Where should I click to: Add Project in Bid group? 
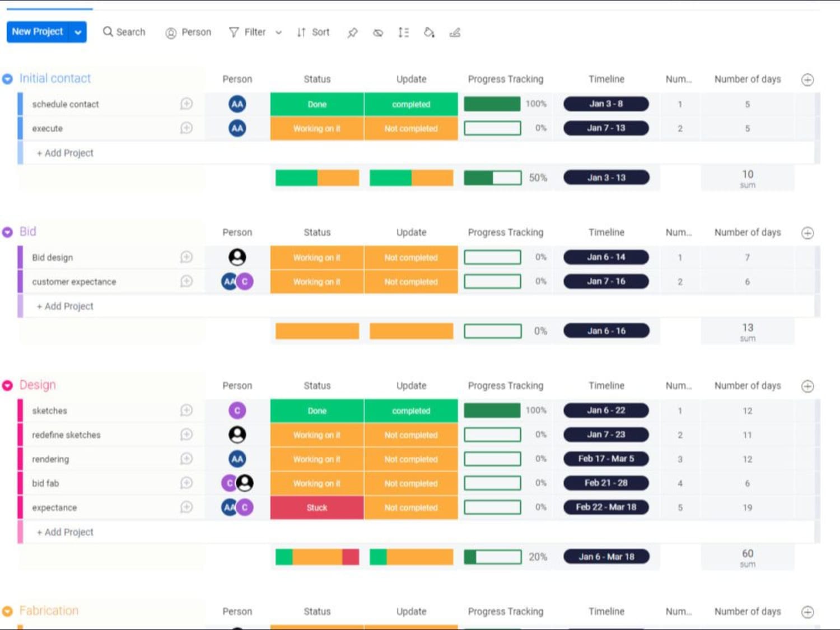point(65,306)
